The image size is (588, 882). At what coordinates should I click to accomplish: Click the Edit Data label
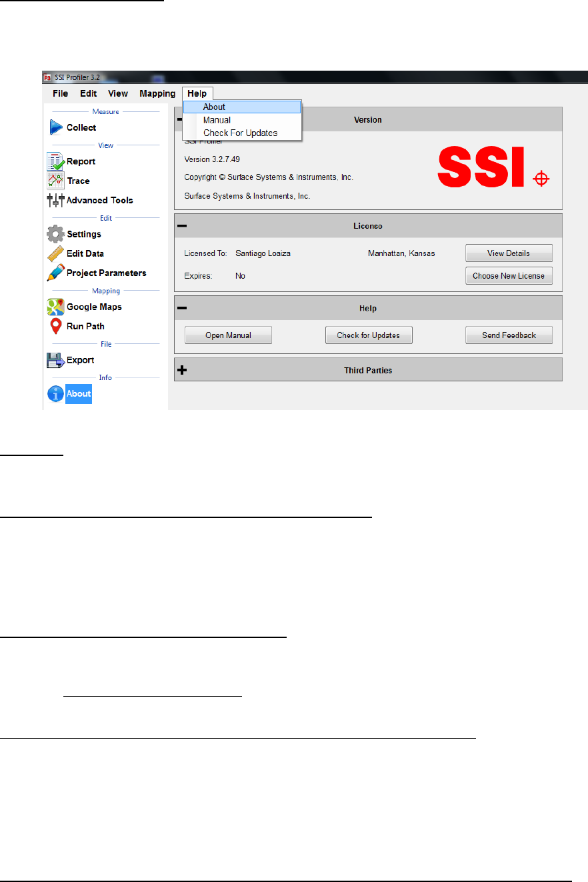tap(85, 253)
